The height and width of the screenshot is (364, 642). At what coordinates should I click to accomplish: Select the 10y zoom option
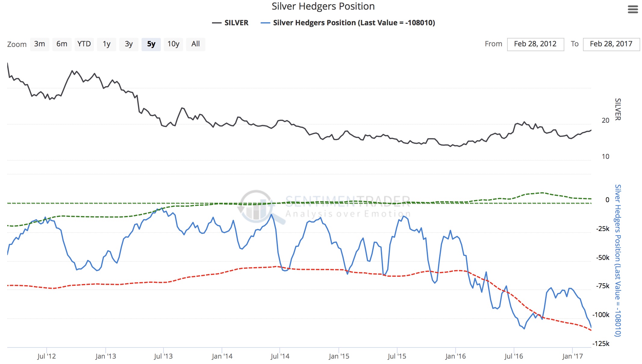click(173, 44)
